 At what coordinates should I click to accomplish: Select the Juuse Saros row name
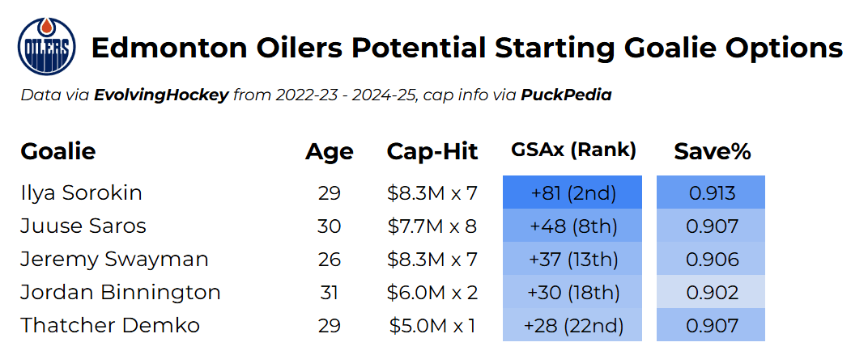click(x=83, y=226)
